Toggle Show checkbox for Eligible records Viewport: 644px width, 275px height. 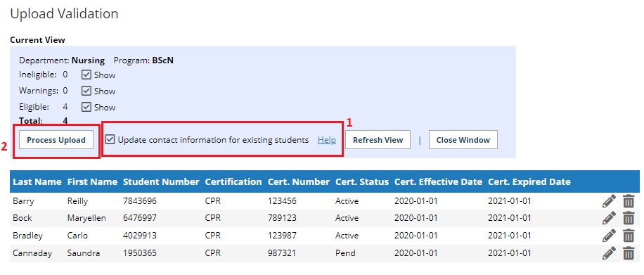pos(86,108)
